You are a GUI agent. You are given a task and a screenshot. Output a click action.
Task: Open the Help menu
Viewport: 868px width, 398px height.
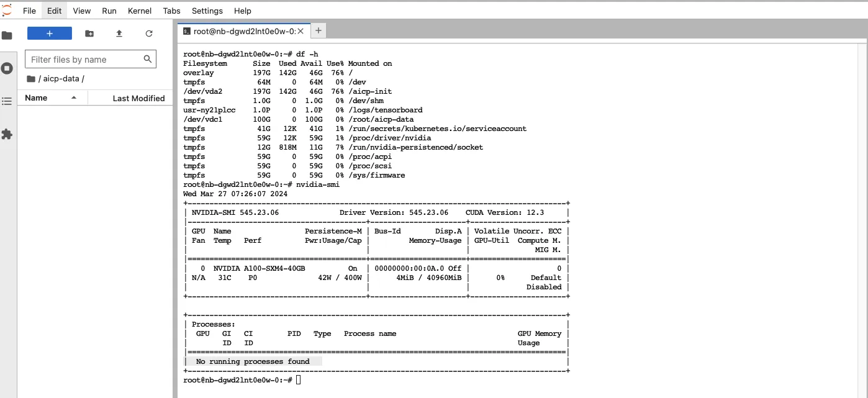click(243, 11)
